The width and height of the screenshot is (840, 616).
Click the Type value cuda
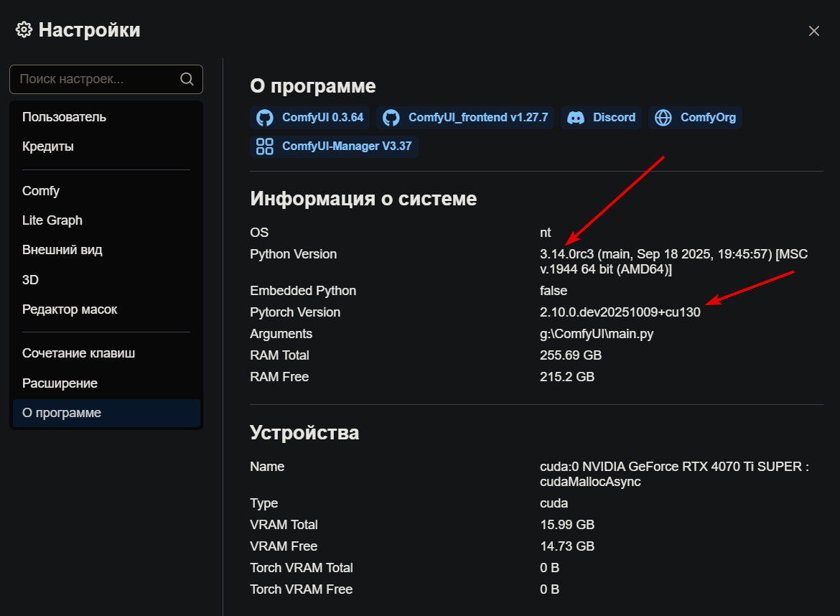coord(554,503)
